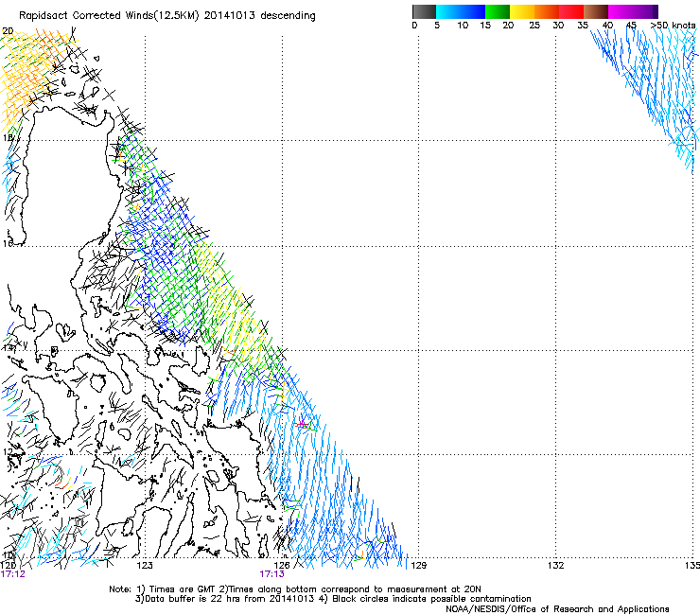Click the green 15-20 knots color band
The width and height of the screenshot is (700, 615).
(498, 11)
